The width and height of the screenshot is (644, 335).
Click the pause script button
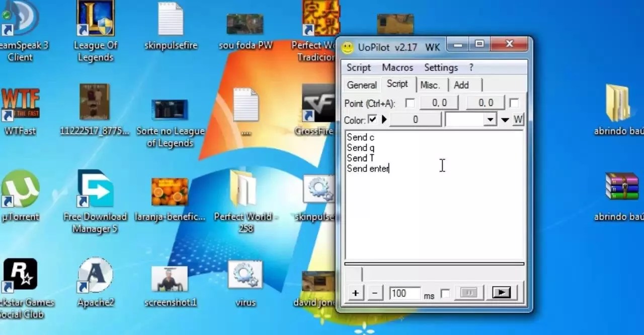click(468, 293)
